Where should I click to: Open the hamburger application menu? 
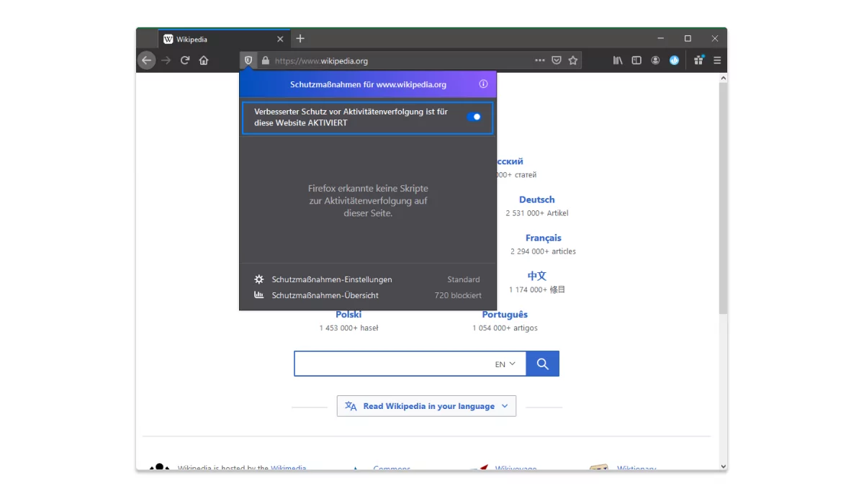click(717, 60)
